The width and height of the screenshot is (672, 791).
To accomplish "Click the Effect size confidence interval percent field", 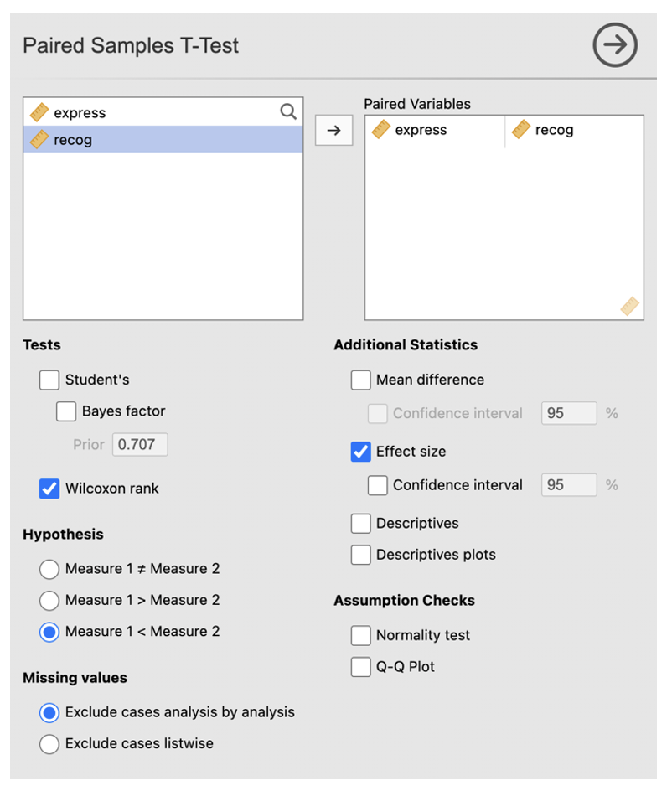I will (569, 485).
